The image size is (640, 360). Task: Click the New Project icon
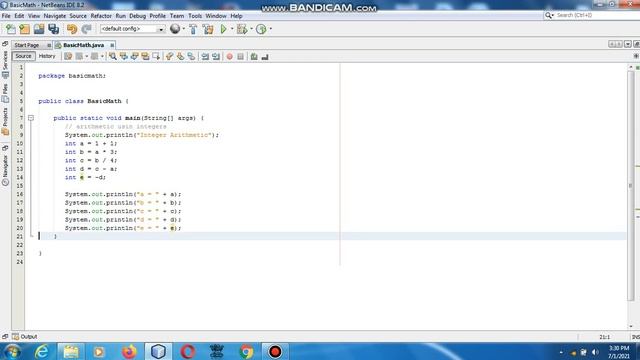25,29
